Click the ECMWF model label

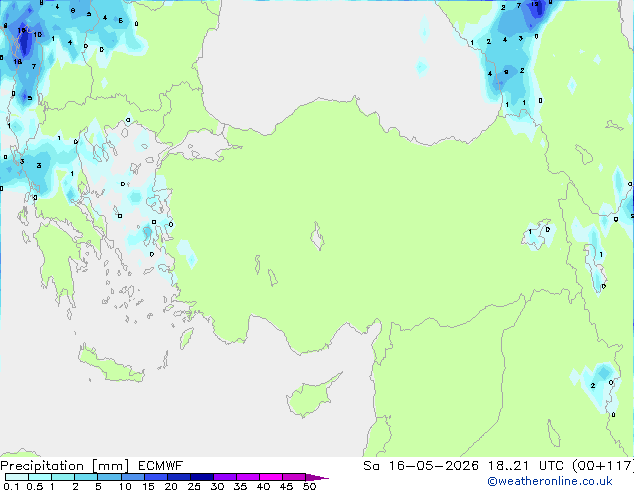[x=161, y=466]
